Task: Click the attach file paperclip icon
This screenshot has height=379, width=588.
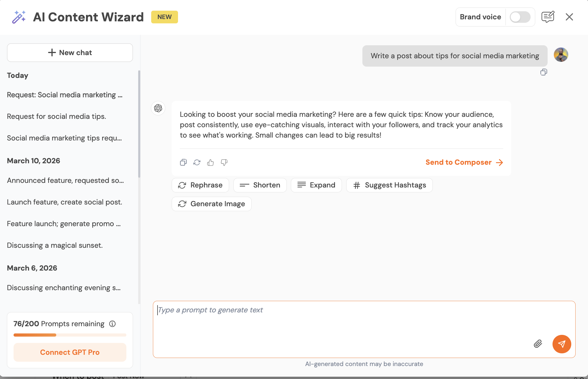Action: [538, 344]
